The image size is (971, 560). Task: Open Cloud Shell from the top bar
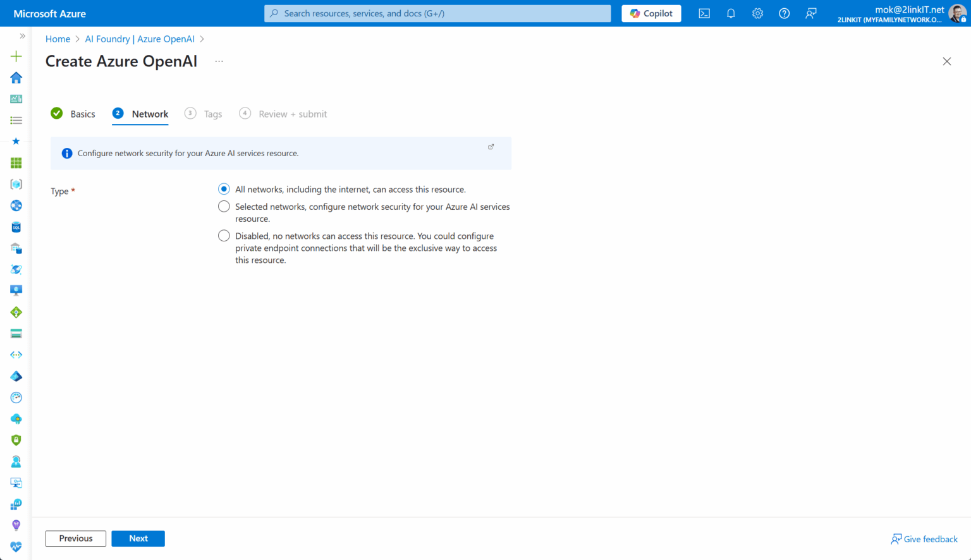[704, 13]
